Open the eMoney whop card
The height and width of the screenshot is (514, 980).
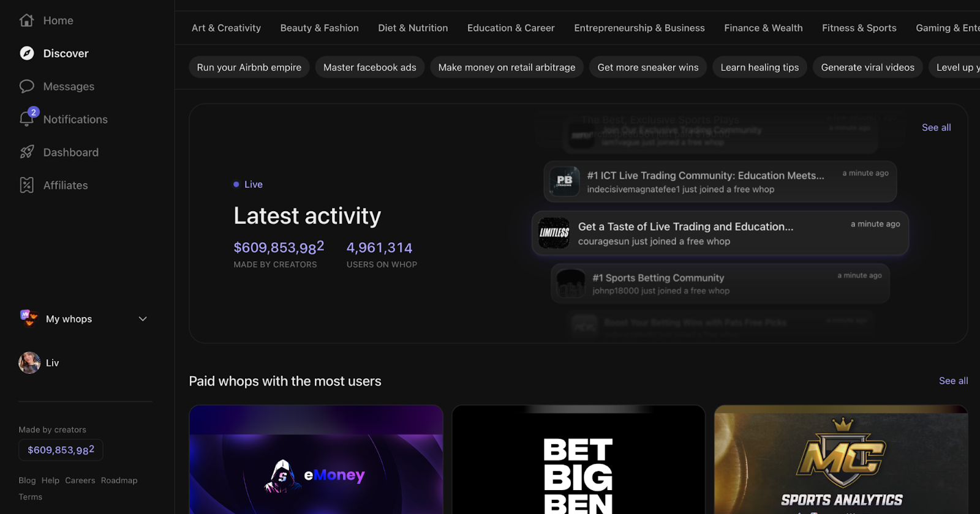(x=316, y=460)
